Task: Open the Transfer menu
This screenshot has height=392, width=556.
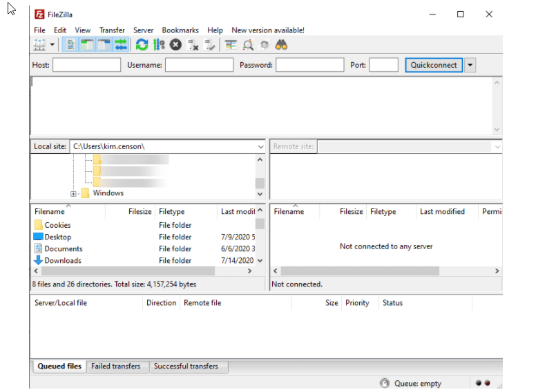Action: click(x=112, y=30)
